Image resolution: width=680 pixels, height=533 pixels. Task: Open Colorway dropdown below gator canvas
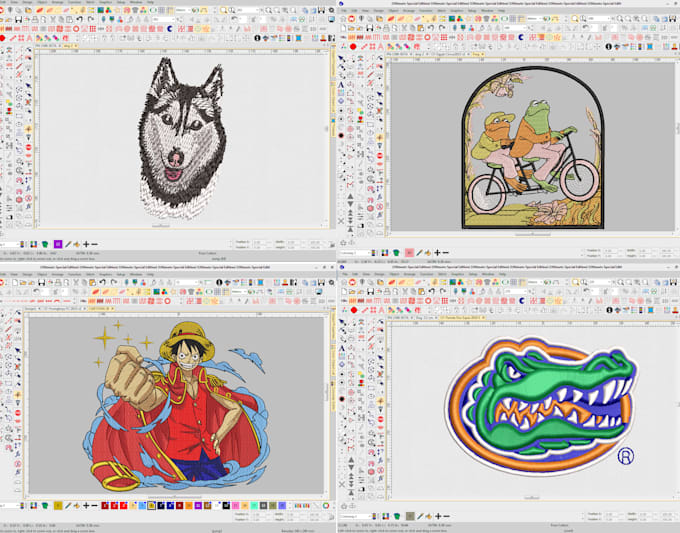(355, 517)
